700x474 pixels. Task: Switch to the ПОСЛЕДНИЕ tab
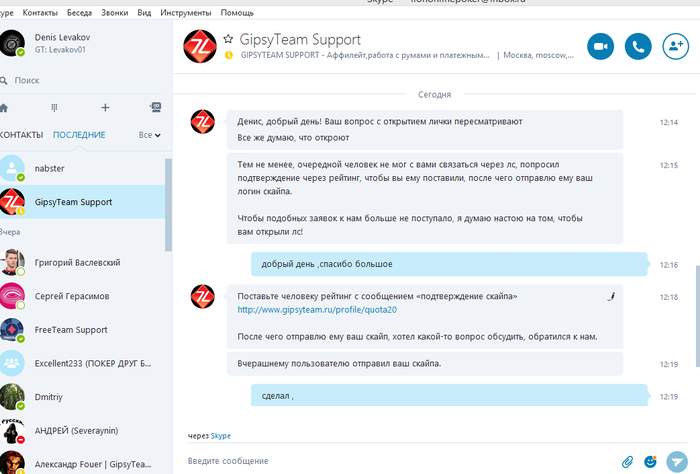(79, 135)
